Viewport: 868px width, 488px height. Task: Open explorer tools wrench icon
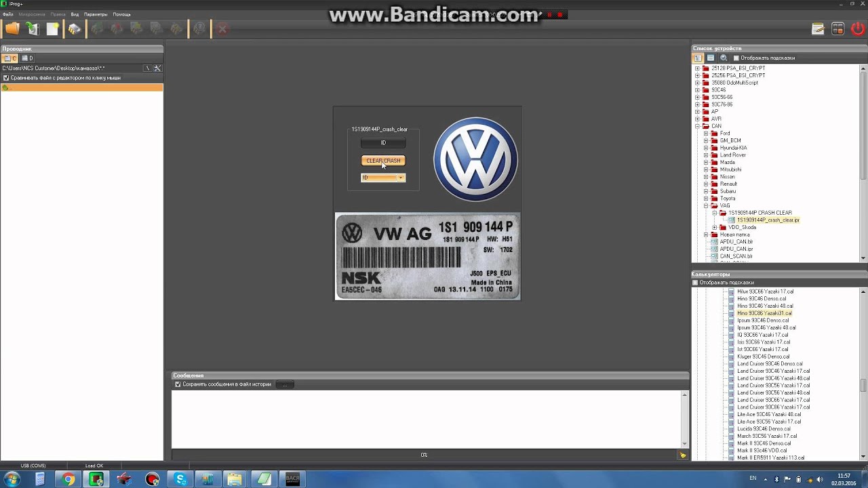[x=157, y=68]
